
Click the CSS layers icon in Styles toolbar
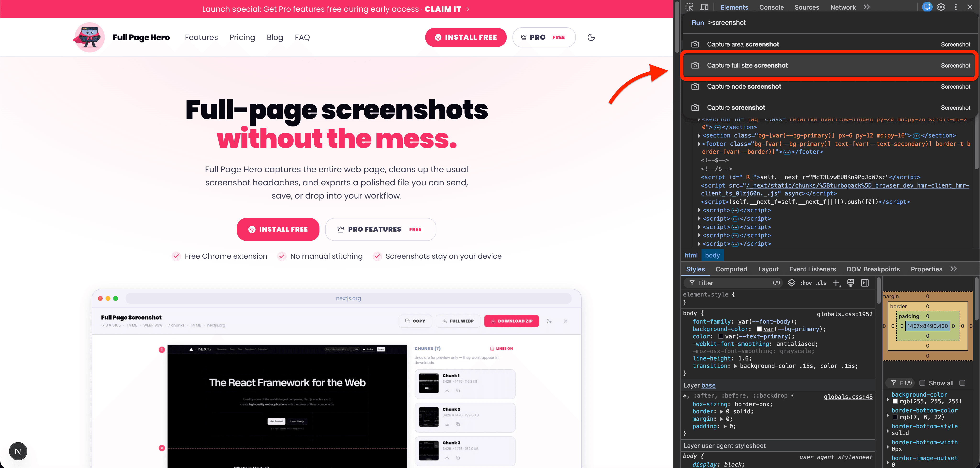(x=791, y=283)
